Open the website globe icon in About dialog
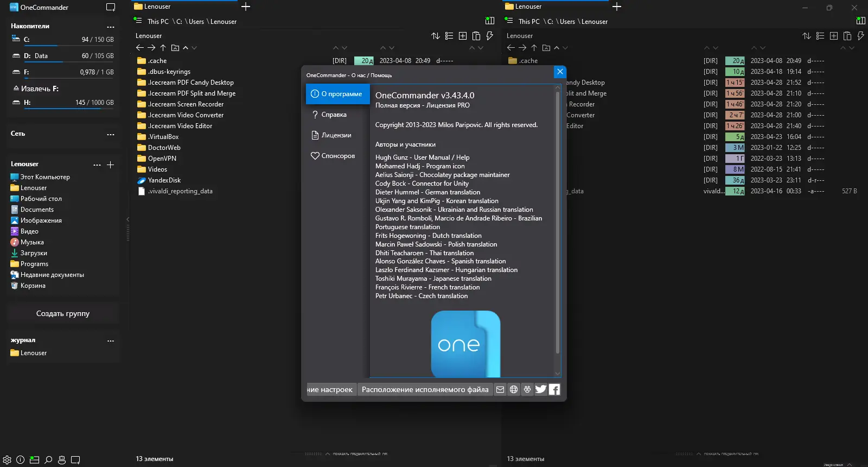 tap(514, 389)
